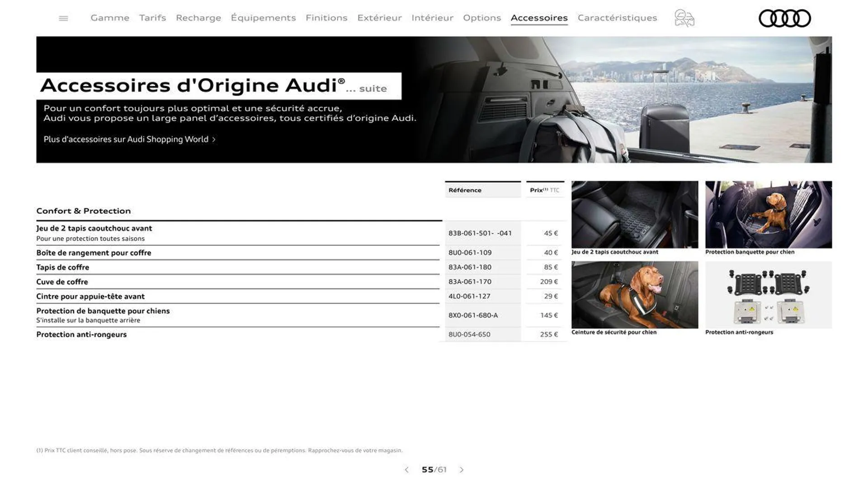Select the Intérieur tab
This screenshot has width=868, height=488.
coord(432,18)
